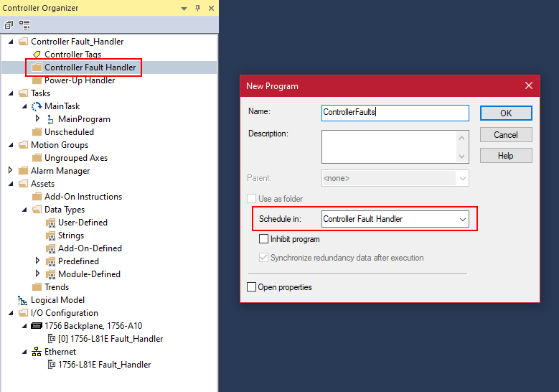559x392 pixels.
Task: Select the Motion Groups text
Action: (60, 145)
